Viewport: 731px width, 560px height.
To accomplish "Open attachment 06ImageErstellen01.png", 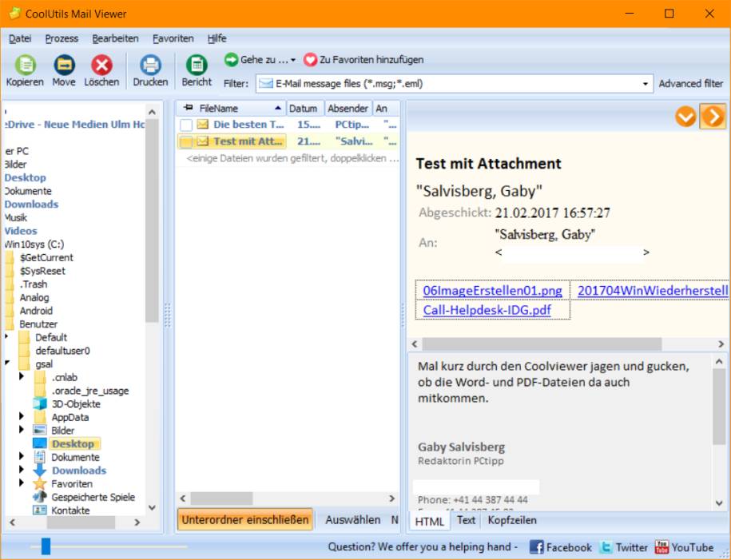I will click(x=492, y=291).
